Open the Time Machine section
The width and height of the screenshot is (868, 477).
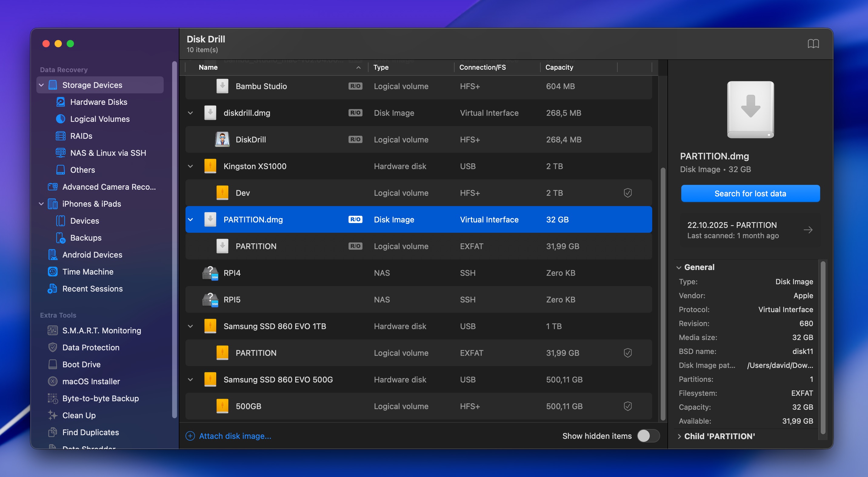(88, 272)
